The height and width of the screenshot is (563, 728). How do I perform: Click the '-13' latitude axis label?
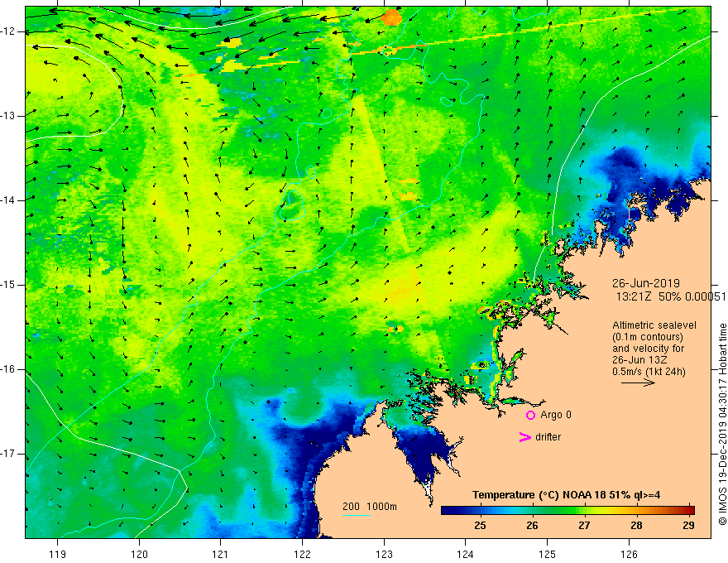[8, 116]
